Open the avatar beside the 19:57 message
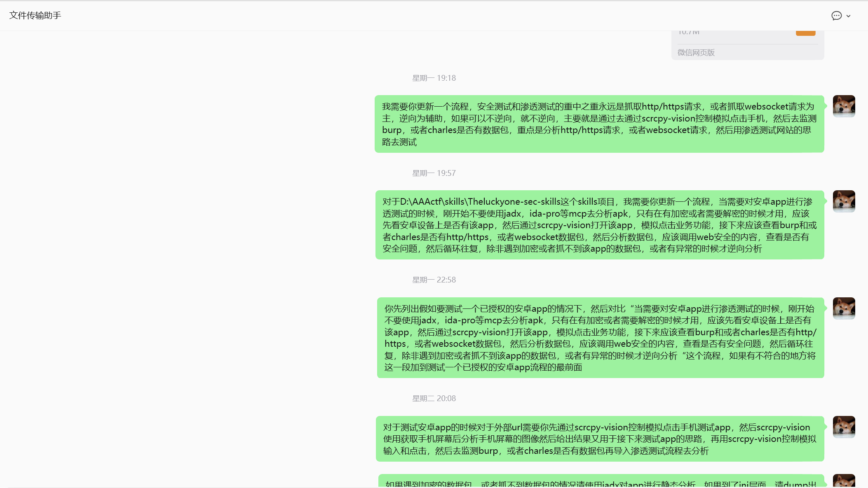 (x=844, y=201)
